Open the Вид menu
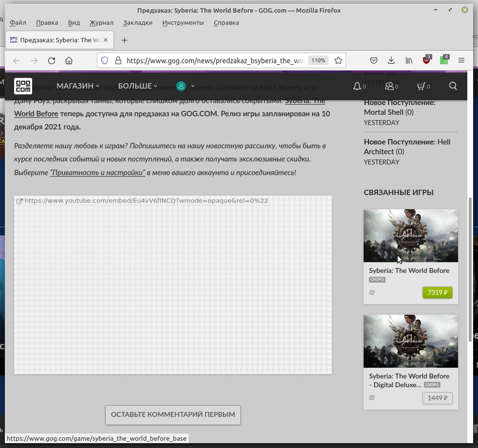 [x=74, y=23]
